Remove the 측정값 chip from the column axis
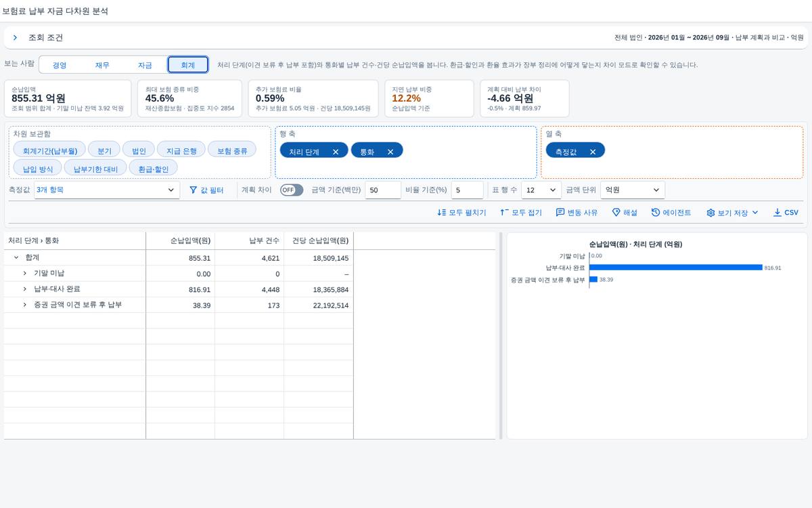This screenshot has height=508, width=812. (593, 152)
